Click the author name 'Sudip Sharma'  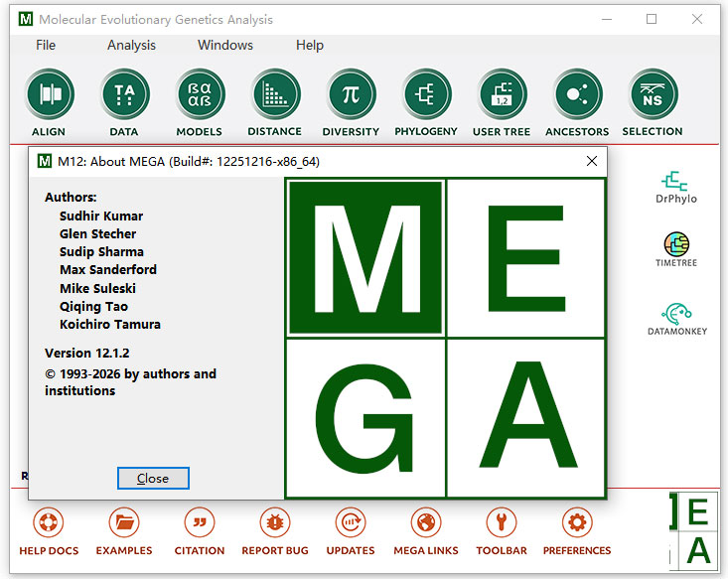101,251
